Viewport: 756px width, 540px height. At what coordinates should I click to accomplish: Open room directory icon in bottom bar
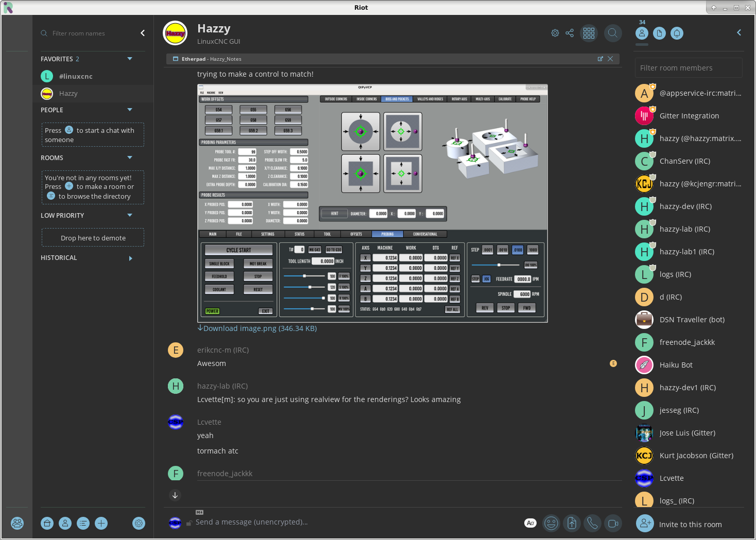point(83,524)
